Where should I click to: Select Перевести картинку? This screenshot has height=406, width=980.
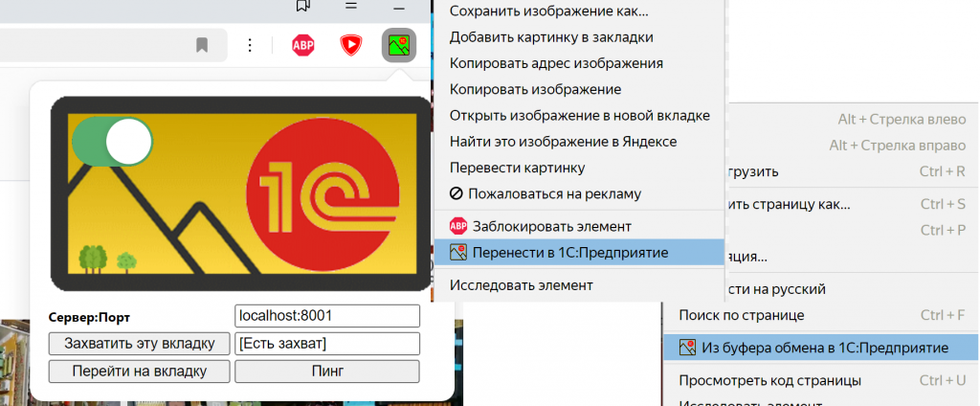coord(579,168)
